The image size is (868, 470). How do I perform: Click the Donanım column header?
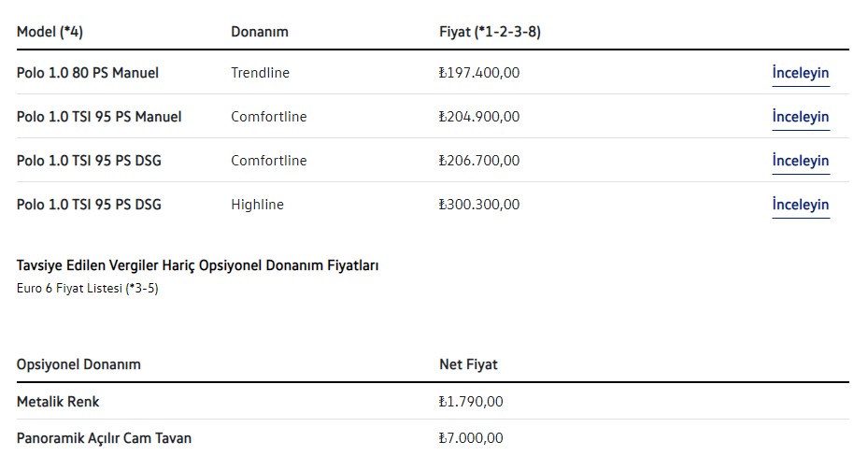[x=260, y=32]
